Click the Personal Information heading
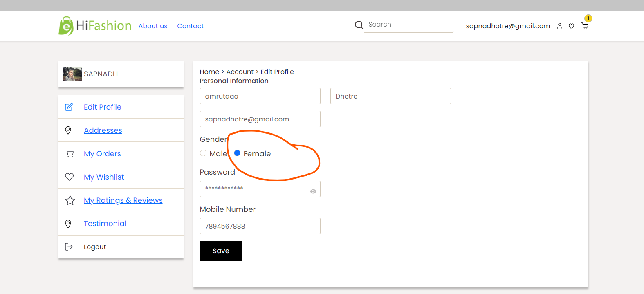The width and height of the screenshot is (644, 294). click(234, 81)
